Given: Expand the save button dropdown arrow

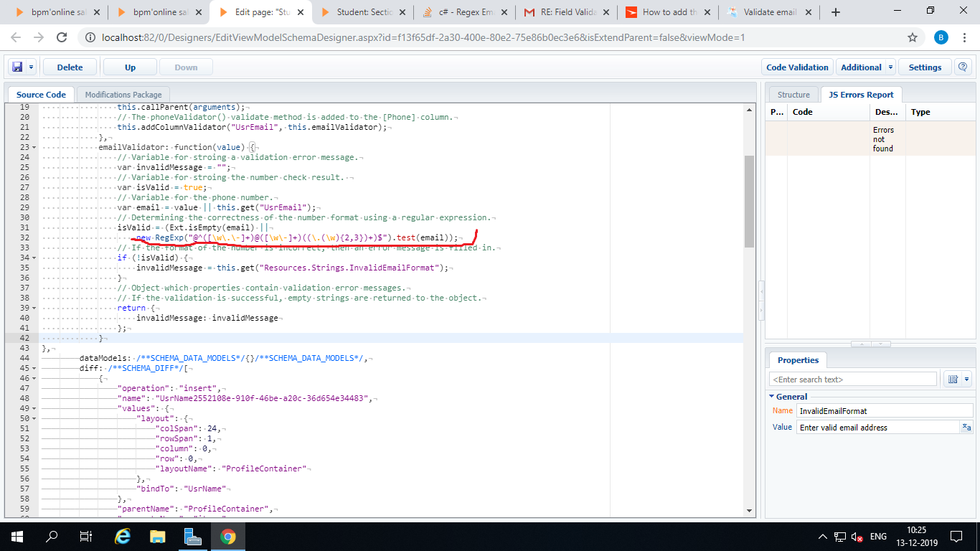Looking at the screenshot, I should (x=32, y=67).
